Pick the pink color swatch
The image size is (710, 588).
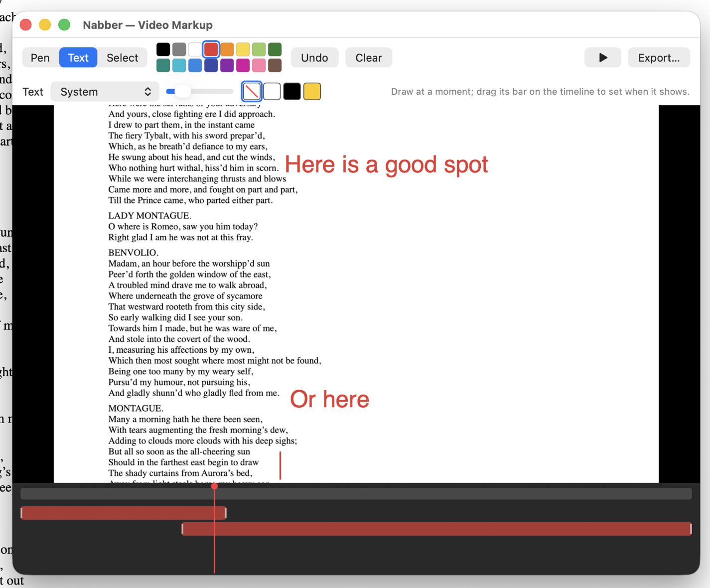coord(259,65)
